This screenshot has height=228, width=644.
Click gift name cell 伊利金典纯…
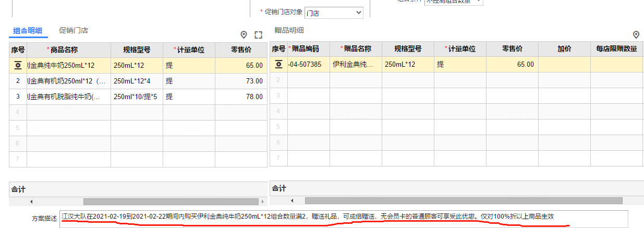[x=356, y=65]
